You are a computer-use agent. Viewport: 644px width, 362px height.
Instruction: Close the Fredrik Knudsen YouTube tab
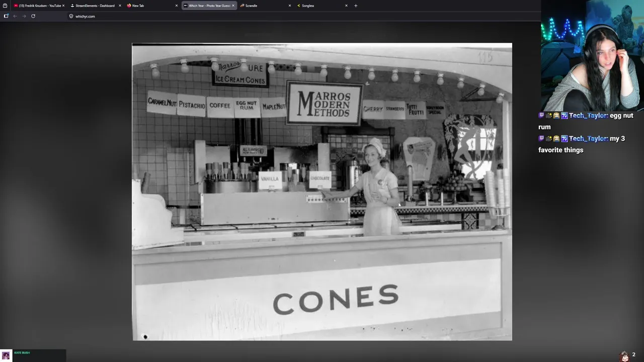point(63,6)
